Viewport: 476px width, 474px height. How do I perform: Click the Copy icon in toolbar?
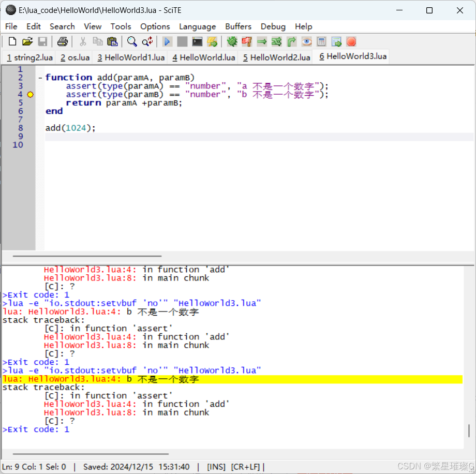[97, 41]
